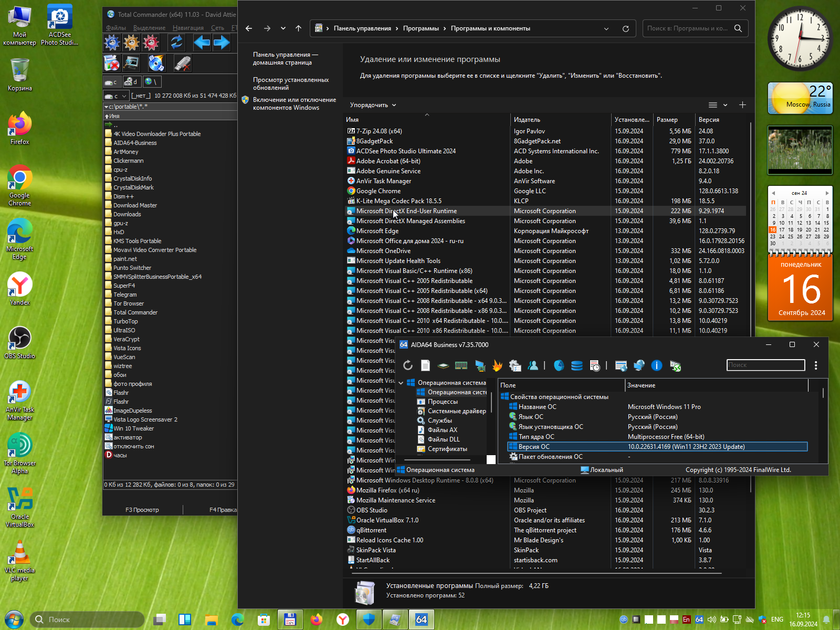Viewport: 840px width, 630px height.
Task: Click the AIDA64 memory module benchmark icon
Action: [x=461, y=365]
